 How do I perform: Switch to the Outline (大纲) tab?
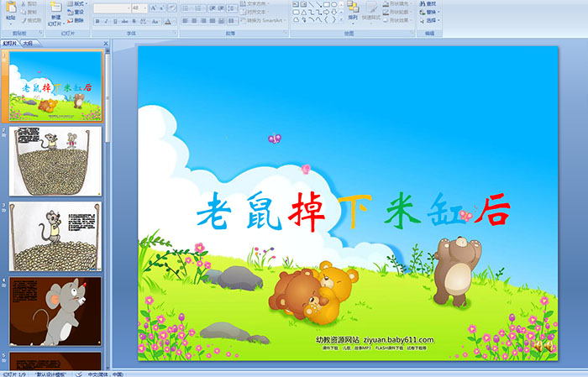click(28, 43)
